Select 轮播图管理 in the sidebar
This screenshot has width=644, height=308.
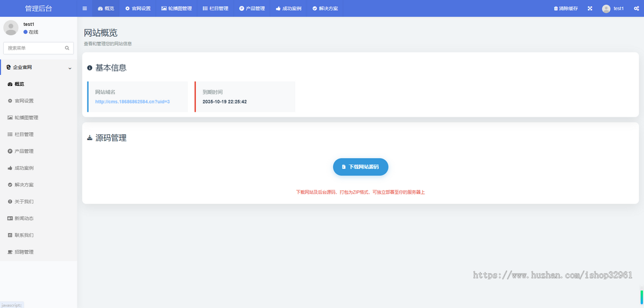point(39,118)
